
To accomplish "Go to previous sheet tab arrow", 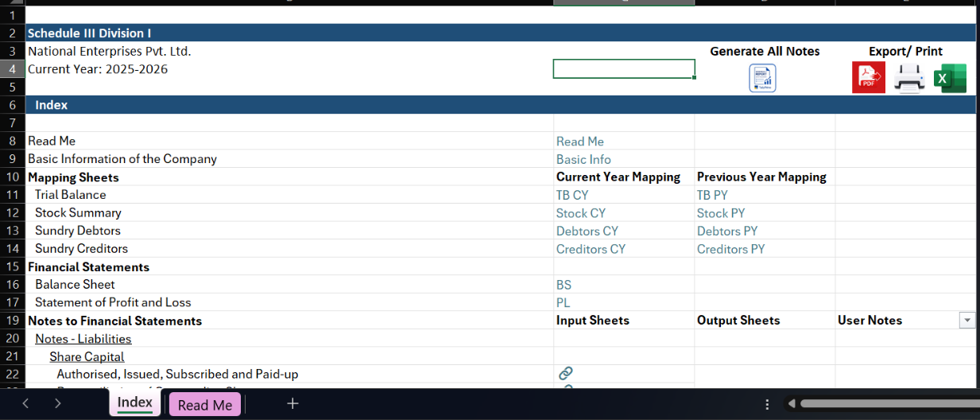I will tap(25, 403).
